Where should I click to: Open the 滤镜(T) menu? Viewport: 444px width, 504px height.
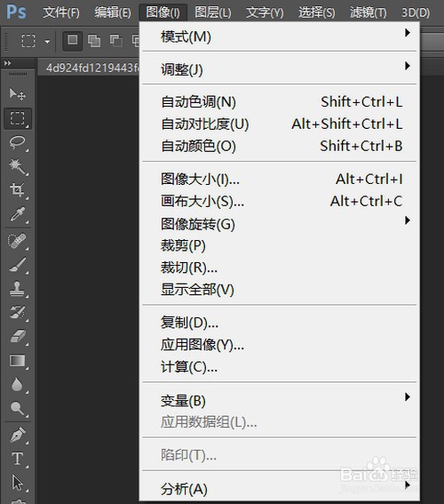click(x=369, y=12)
